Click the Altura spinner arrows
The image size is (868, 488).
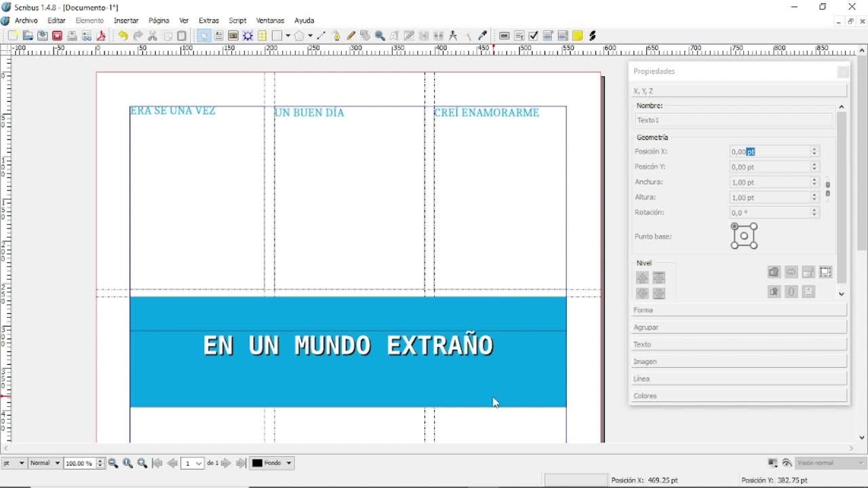[814, 197]
